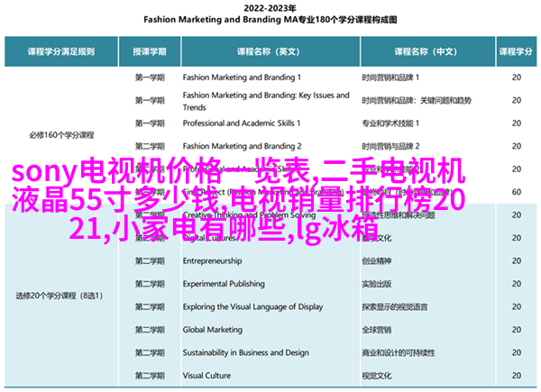Click "第一学期" in the Key Issues and Trends row

pos(150,100)
